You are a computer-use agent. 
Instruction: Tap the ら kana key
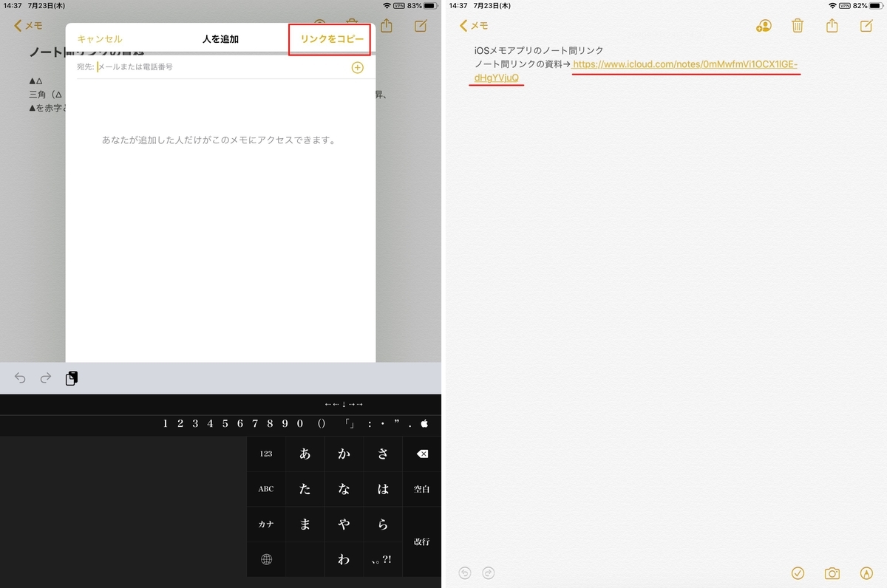[x=383, y=524]
